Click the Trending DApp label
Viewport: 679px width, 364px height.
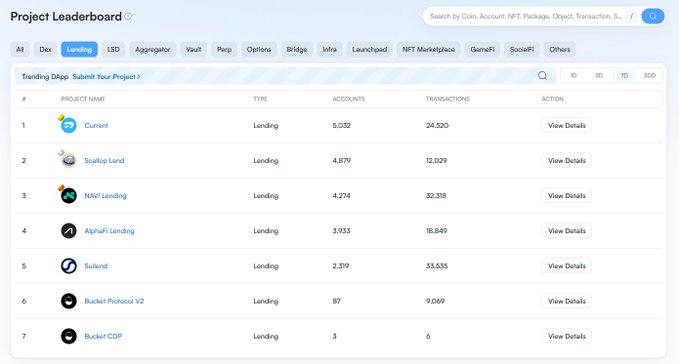pos(45,77)
